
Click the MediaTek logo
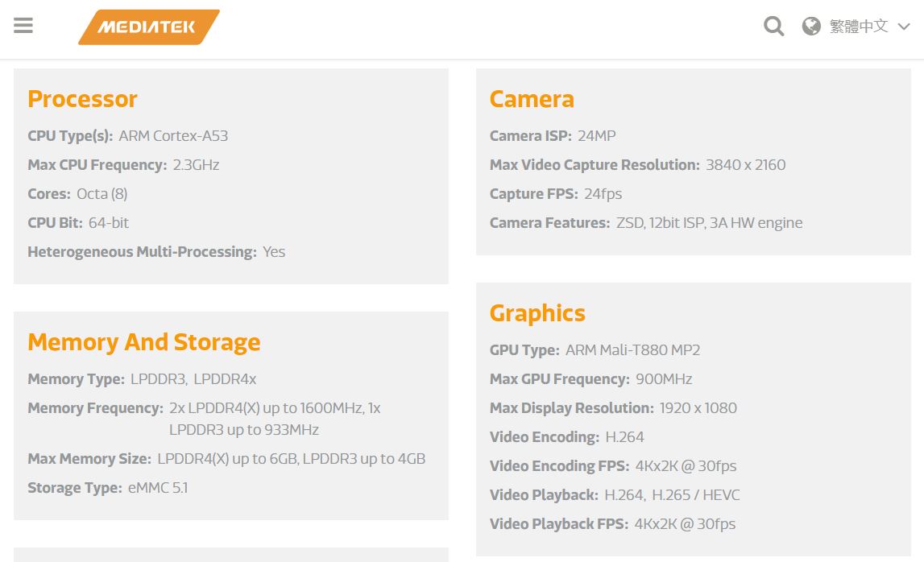tap(148, 27)
